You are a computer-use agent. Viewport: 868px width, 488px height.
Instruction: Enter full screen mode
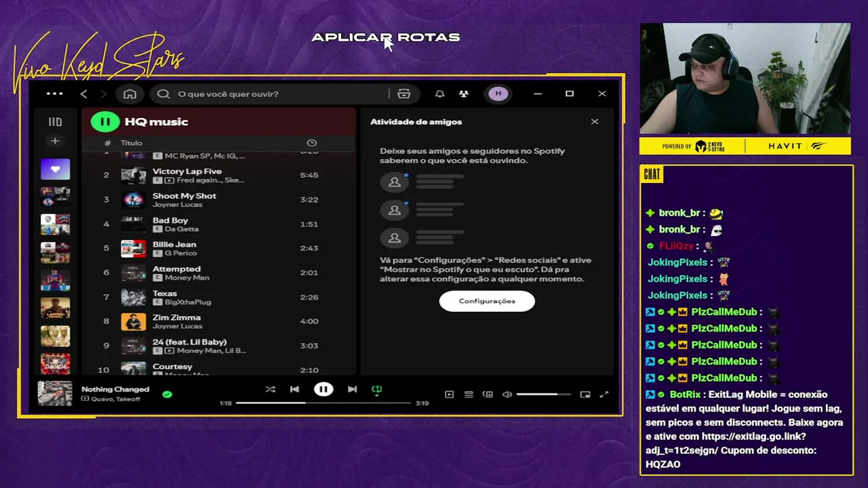pos(604,394)
